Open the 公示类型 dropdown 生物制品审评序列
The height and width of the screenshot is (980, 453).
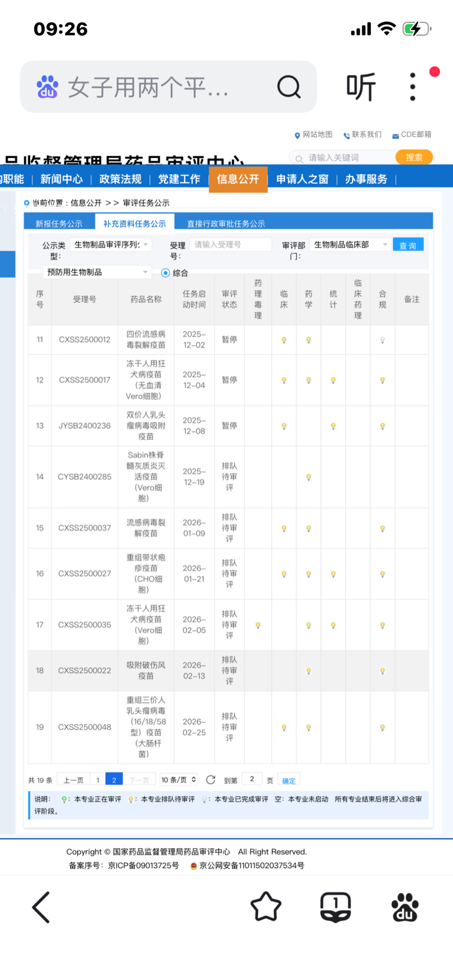[x=111, y=245]
